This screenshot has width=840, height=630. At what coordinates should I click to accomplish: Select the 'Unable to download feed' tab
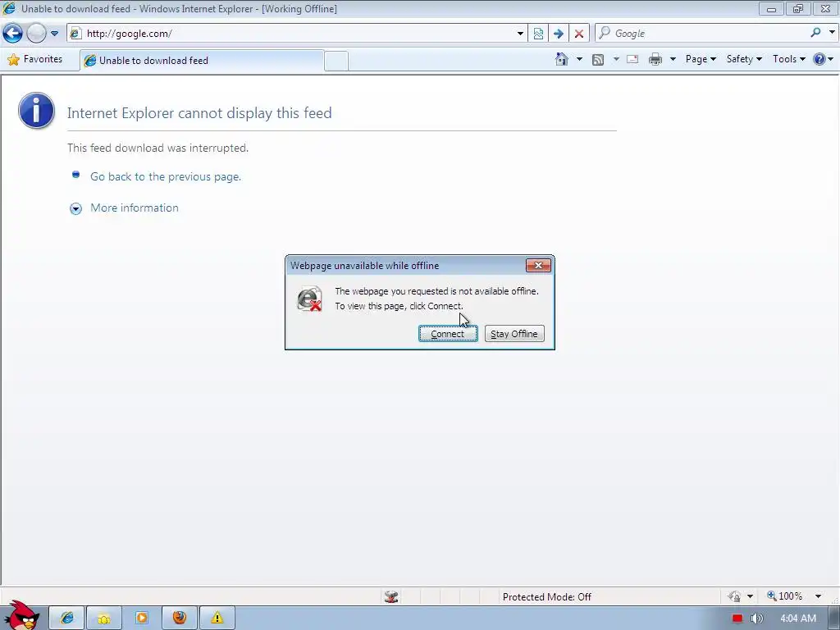coord(202,61)
